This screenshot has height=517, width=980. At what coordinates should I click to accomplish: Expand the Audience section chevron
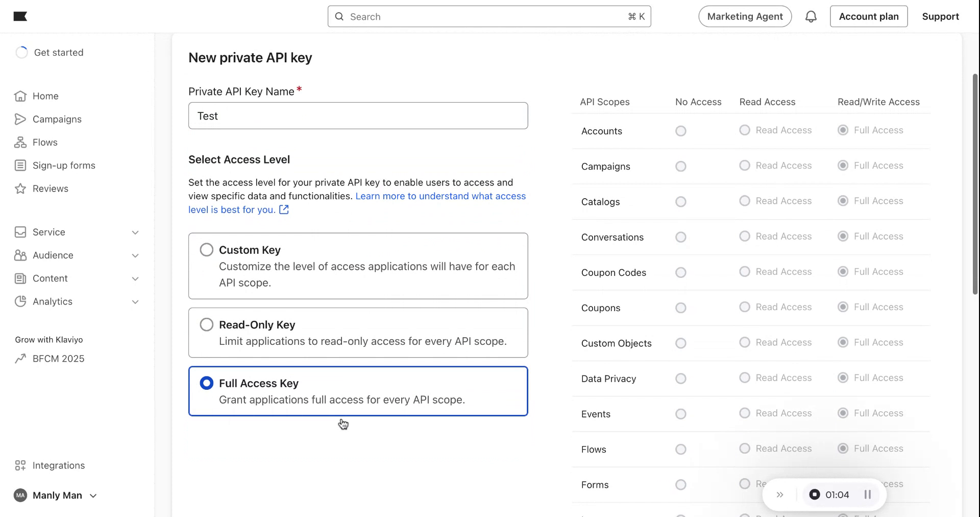[x=135, y=255]
